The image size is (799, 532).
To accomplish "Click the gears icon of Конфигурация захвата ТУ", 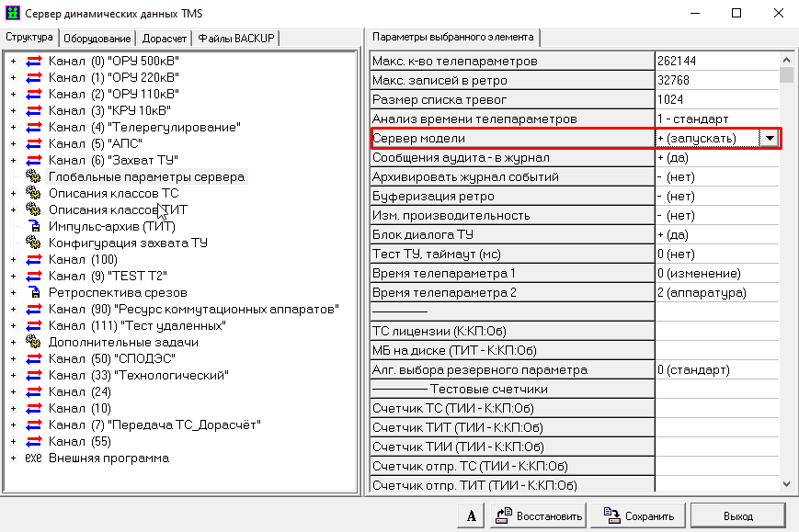I will coord(33,243).
